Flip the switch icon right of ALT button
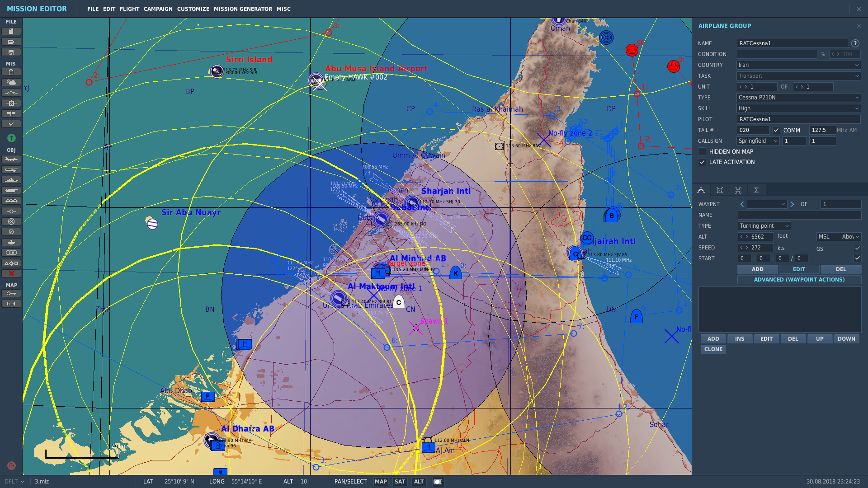Image resolution: width=868 pixels, height=488 pixels. click(x=438, y=482)
